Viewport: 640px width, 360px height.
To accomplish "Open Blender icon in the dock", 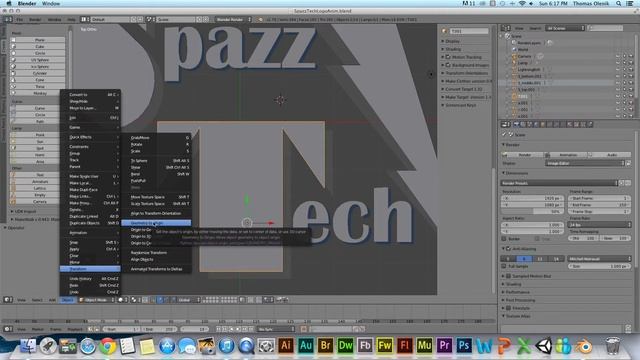I will [x=584, y=346].
